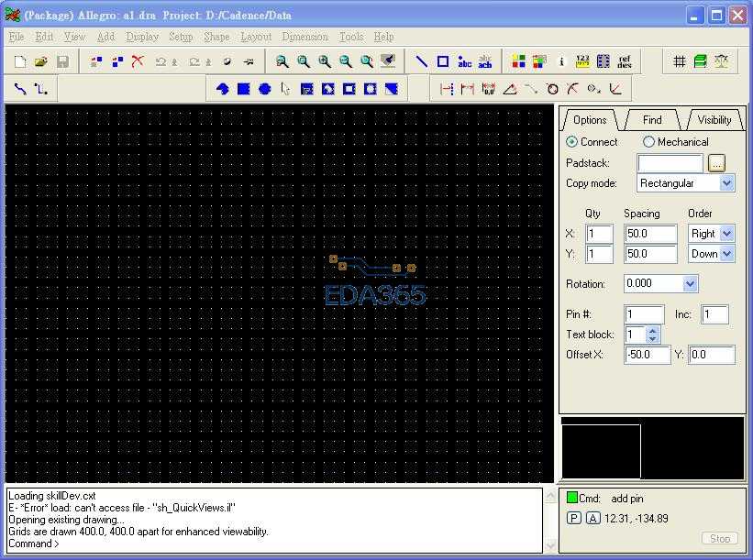Select the Shape Add polygon tool
Screen dimensions: 753x560
[222, 89]
